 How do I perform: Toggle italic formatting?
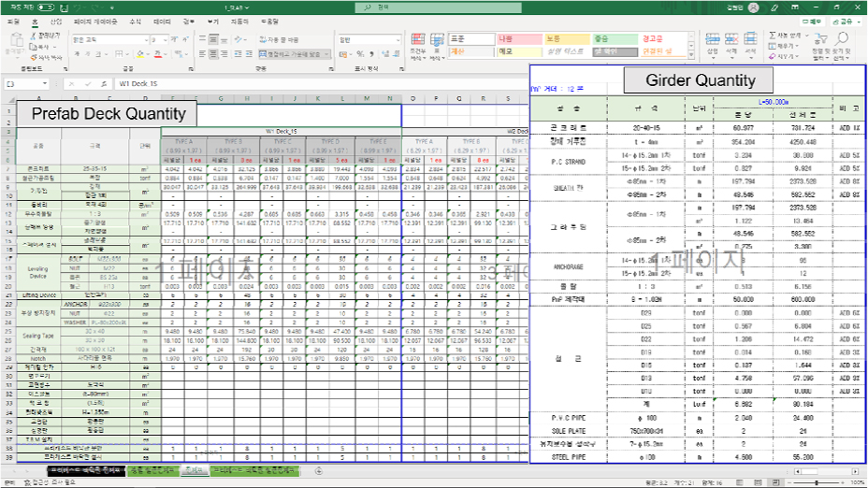[x=88, y=53]
